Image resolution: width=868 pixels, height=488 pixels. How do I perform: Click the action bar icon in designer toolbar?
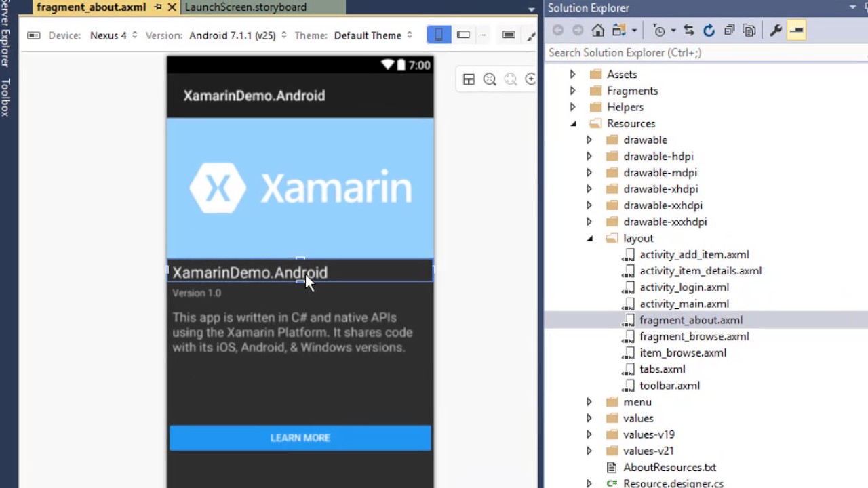509,35
